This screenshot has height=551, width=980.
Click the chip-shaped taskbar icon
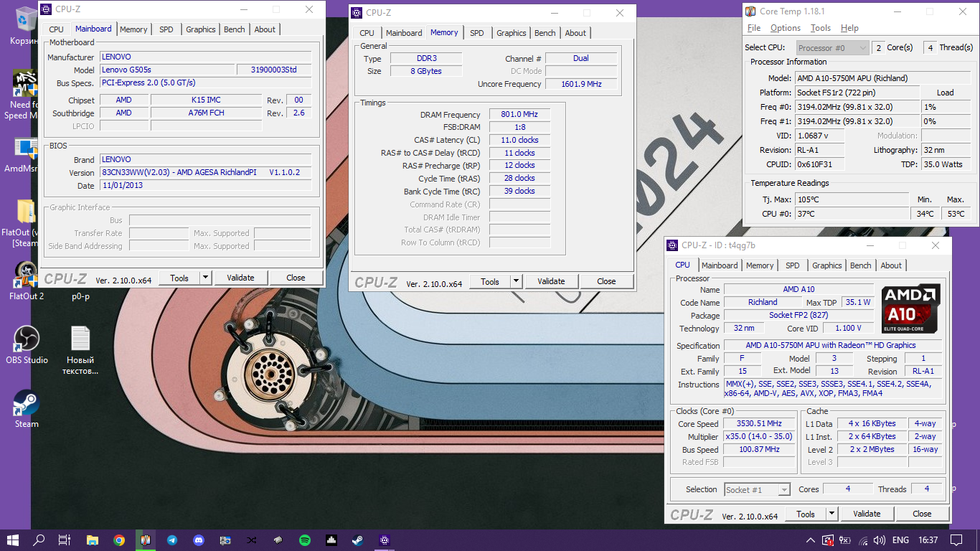click(x=278, y=540)
